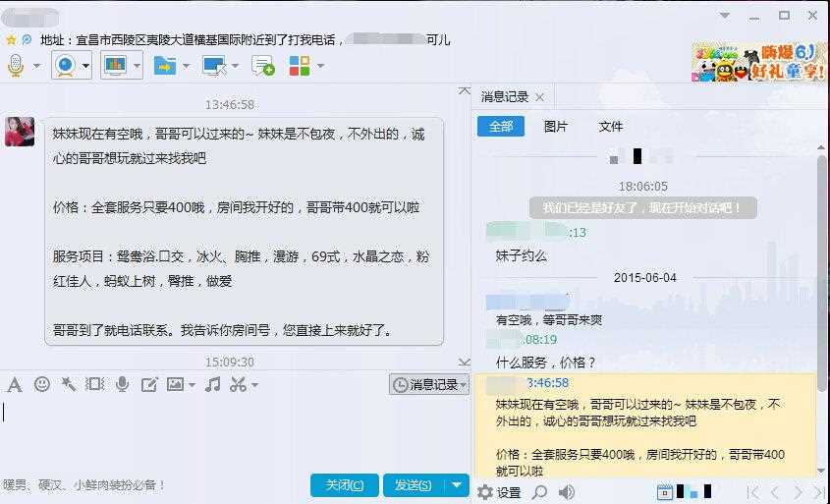Go to next history page
The height and width of the screenshot is (504, 830).
pyautogui.click(x=798, y=492)
